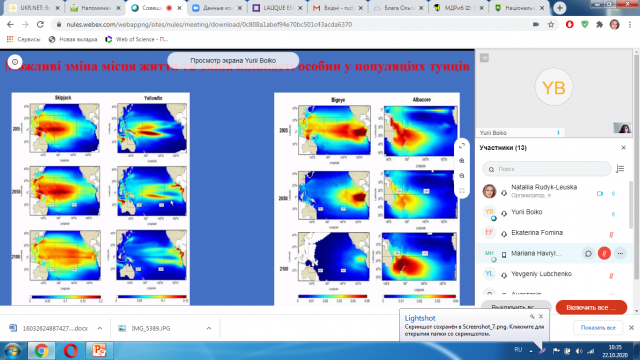Switch shared screen to fullscreen view

tap(462, 191)
